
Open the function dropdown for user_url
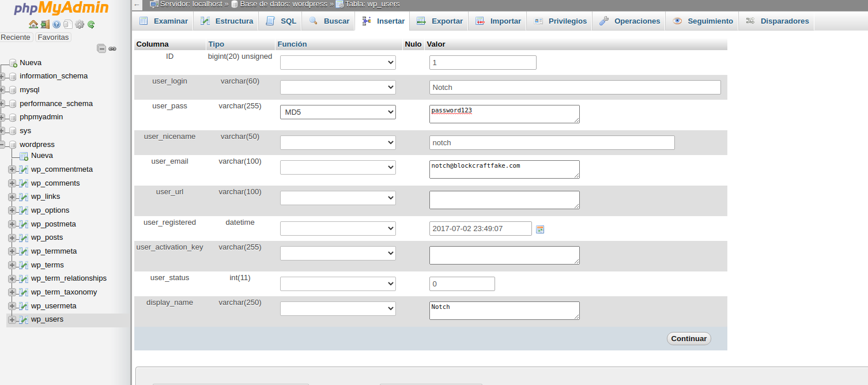[x=338, y=198]
